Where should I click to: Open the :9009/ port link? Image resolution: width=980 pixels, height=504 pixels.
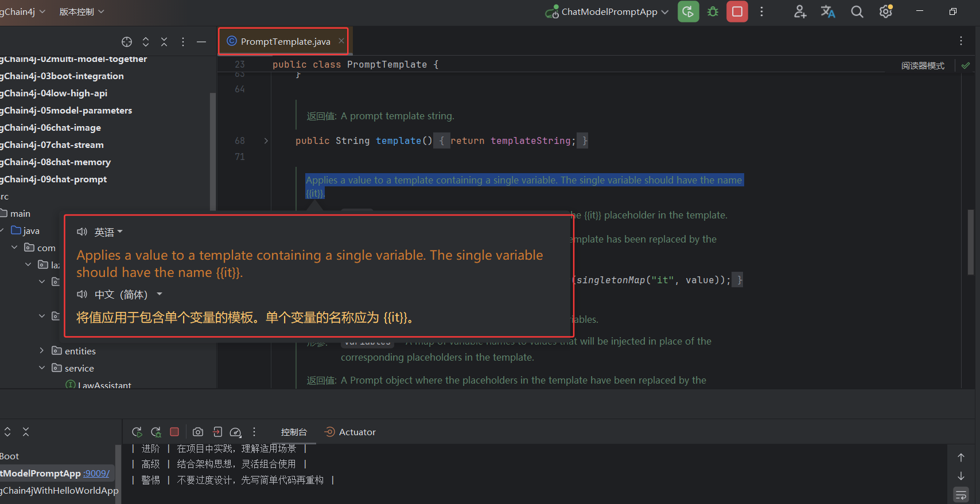96,473
